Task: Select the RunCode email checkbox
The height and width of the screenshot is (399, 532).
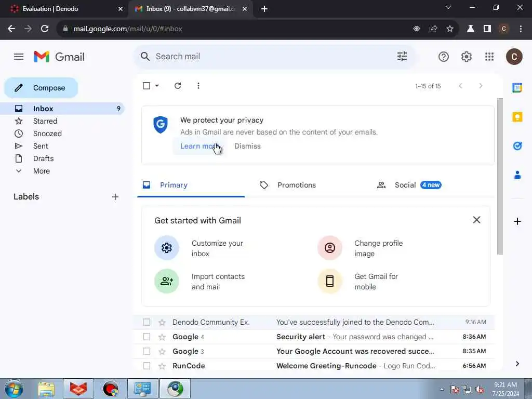Action: 146,366
